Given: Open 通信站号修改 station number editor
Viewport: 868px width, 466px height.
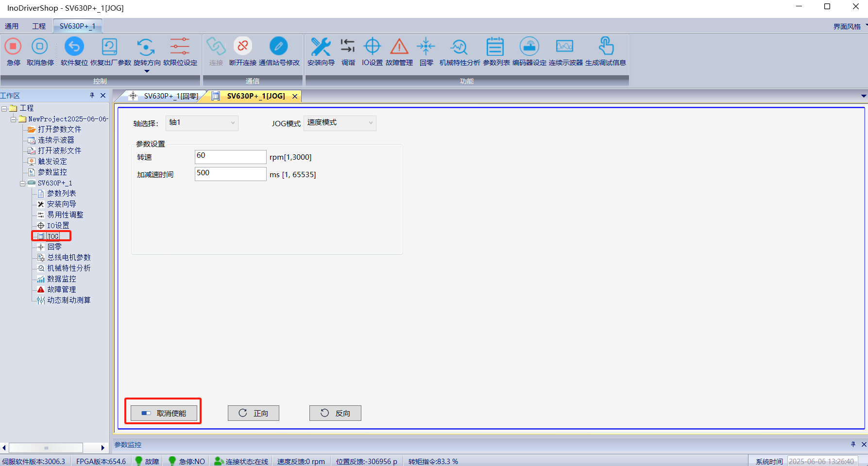Looking at the screenshot, I should 279,47.
